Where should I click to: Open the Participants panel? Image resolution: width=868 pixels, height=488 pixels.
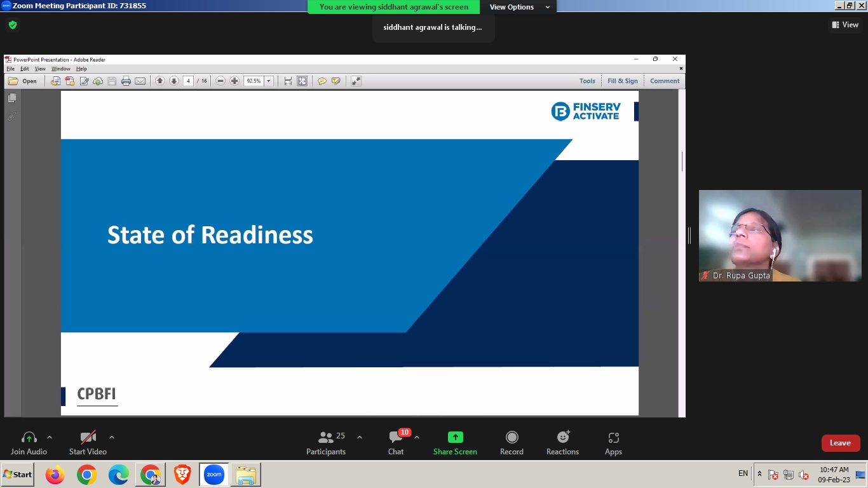pyautogui.click(x=326, y=443)
